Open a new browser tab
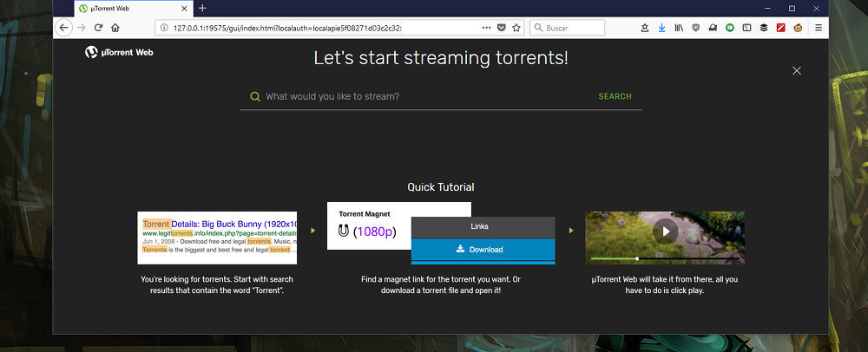 pos(202,8)
